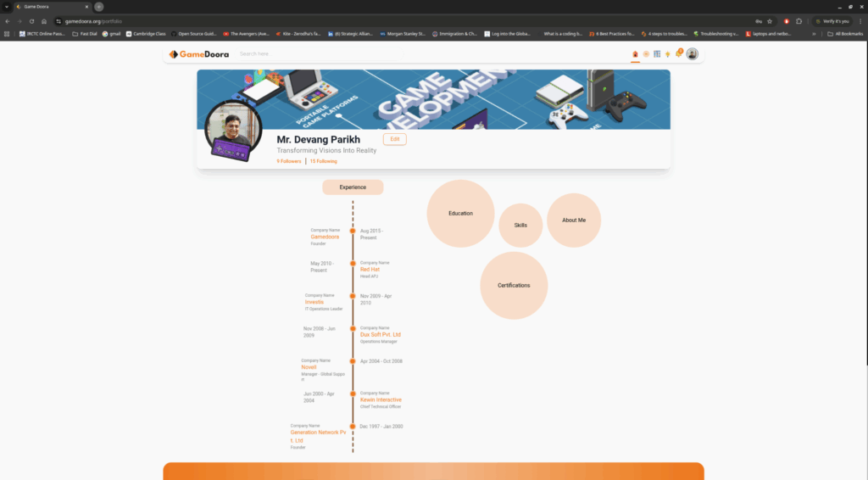Click the lightbulb ideas icon in navbar
The height and width of the screenshot is (480, 868).
tap(667, 54)
